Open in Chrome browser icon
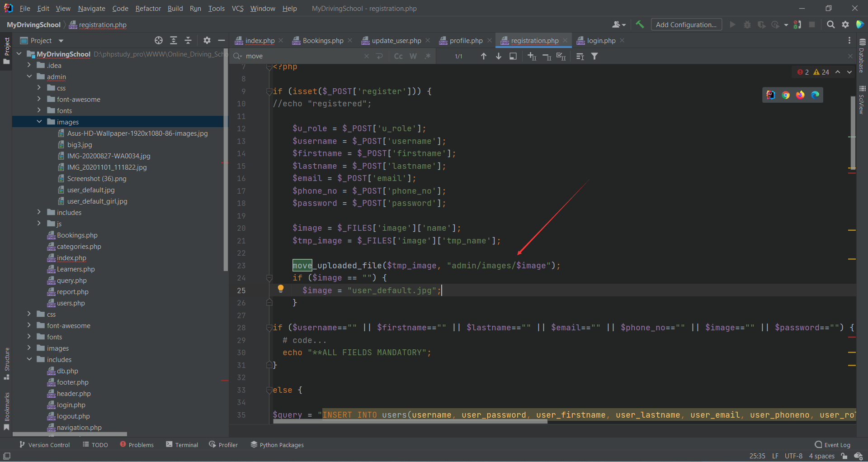Image resolution: width=868 pixels, height=462 pixels. [x=786, y=95]
